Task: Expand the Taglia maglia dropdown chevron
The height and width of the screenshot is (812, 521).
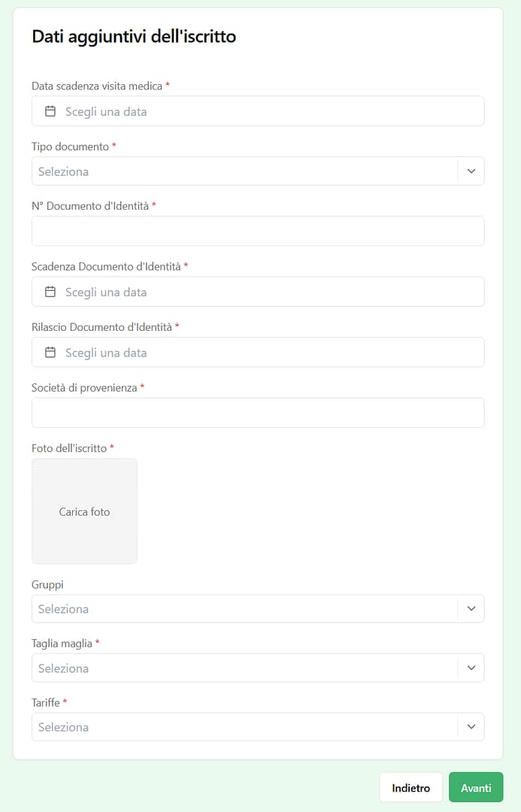Action: (x=471, y=668)
